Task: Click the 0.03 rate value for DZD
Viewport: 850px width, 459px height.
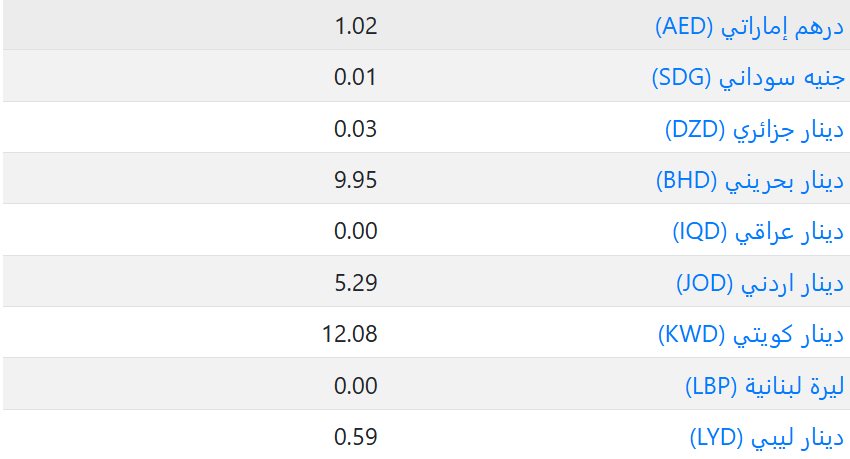Action: pos(355,129)
